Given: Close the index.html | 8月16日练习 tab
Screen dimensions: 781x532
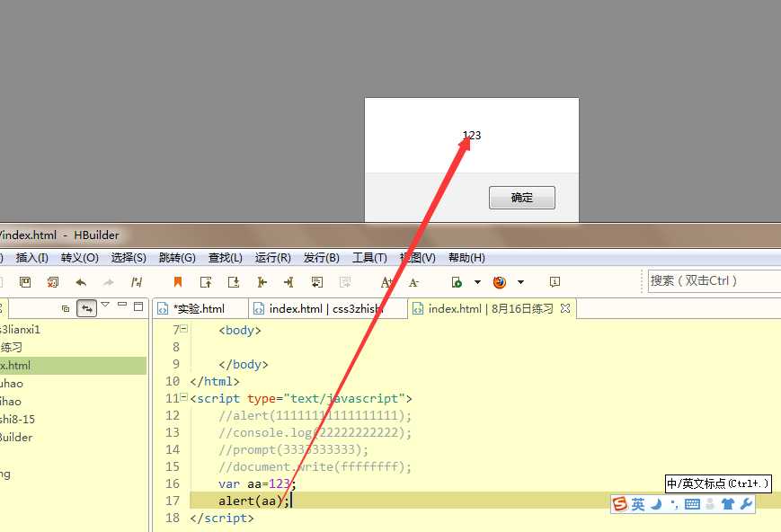Looking at the screenshot, I should coord(564,308).
